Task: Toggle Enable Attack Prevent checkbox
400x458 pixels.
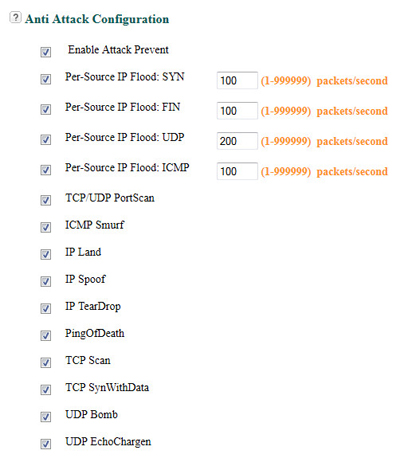Action: pos(46,52)
